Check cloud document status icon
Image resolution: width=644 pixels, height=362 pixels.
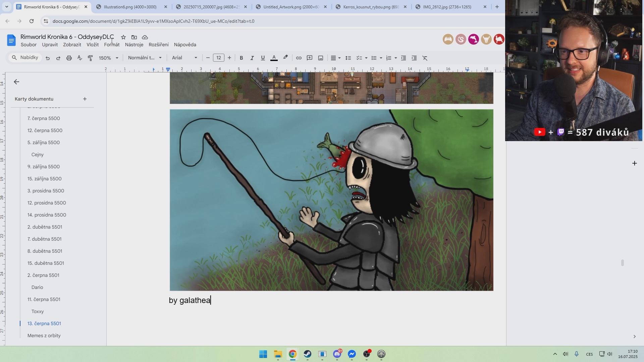(145, 37)
